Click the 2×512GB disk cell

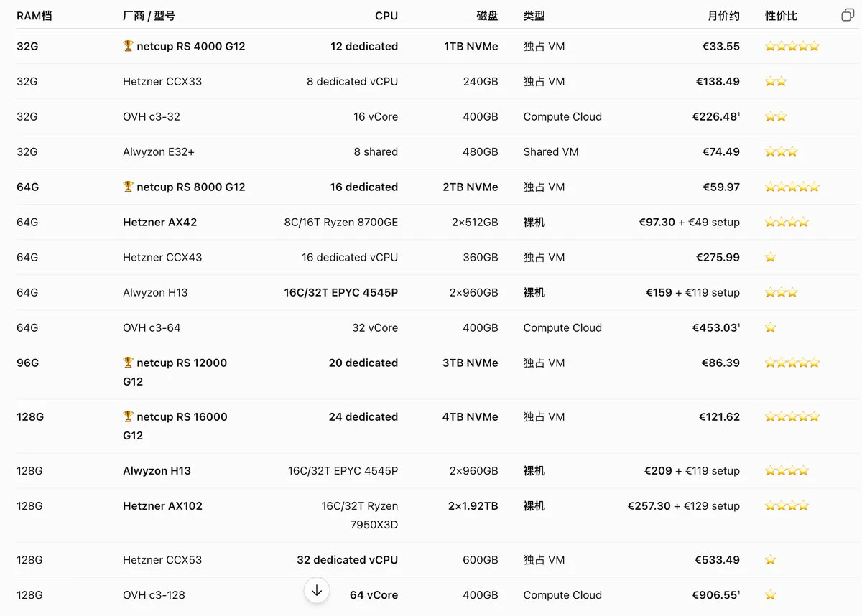[475, 222]
